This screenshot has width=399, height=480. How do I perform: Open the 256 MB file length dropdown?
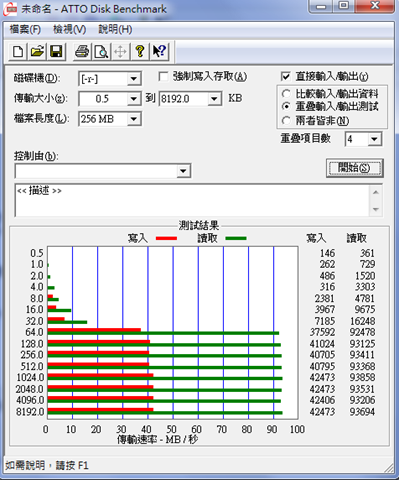click(134, 119)
